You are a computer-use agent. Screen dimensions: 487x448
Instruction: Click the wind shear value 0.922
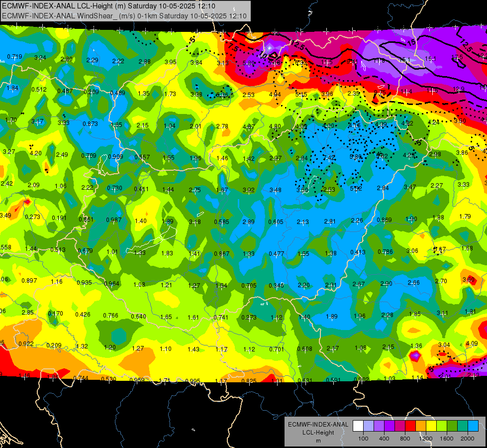tap(26, 344)
